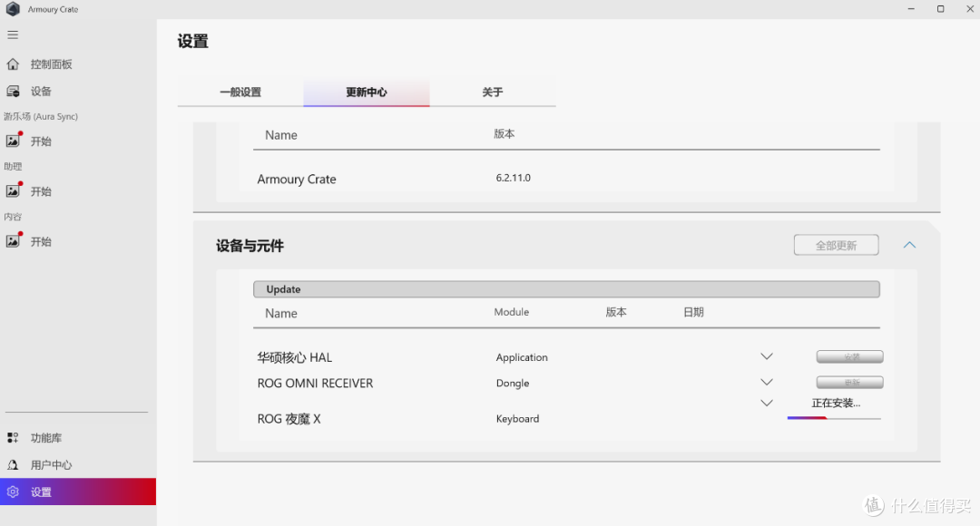
Task: Open the hamburger menu icon
Action: click(x=13, y=35)
